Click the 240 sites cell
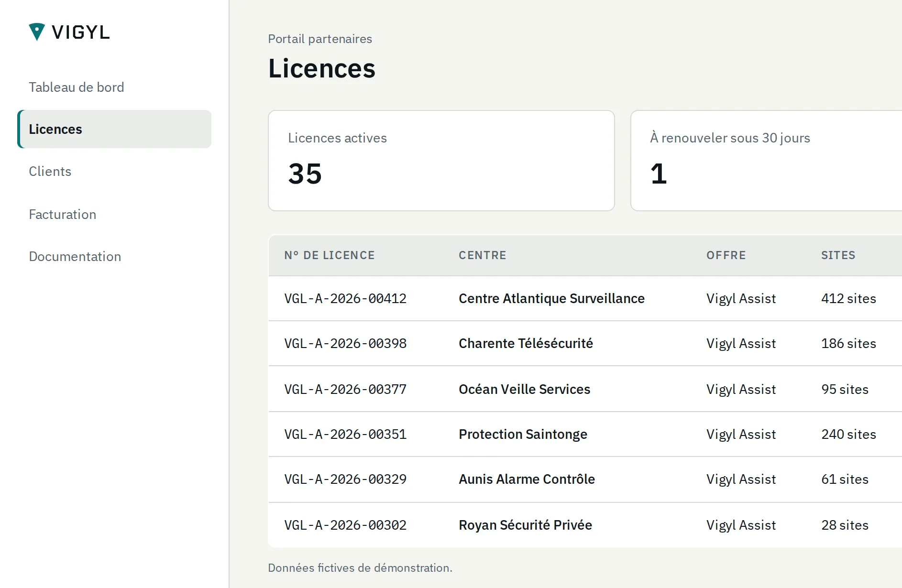 pos(848,434)
